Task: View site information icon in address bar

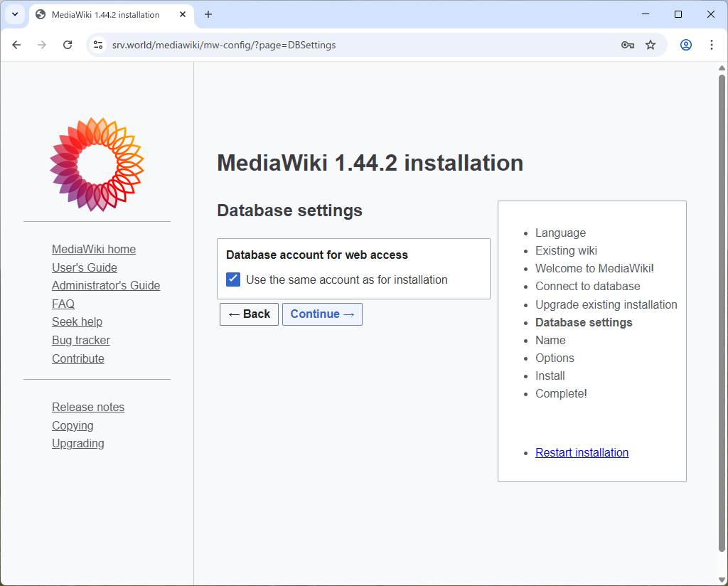Action: pos(99,45)
